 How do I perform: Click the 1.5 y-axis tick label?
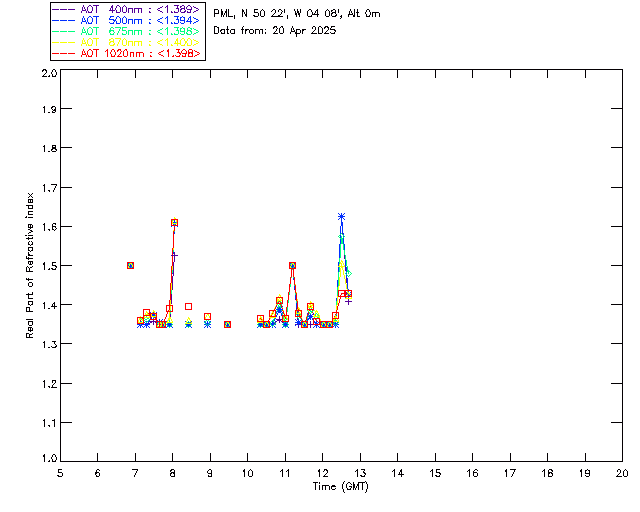point(49,266)
